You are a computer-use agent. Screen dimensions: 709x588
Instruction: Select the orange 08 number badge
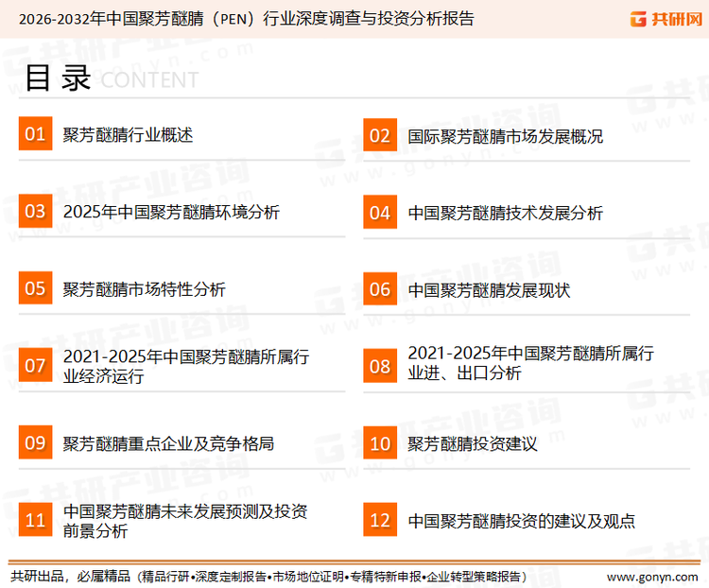click(x=380, y=365)
